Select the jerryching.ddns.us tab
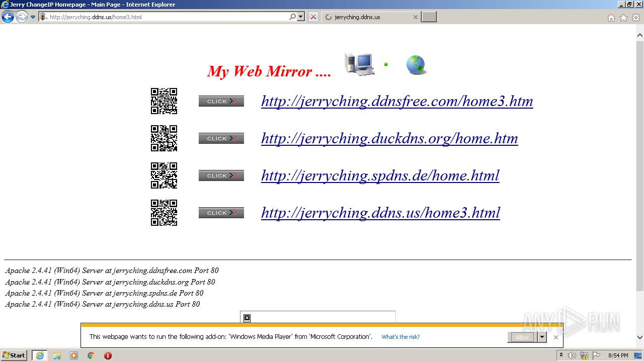The width and height of the screenshot is (644, 362). click(371, 17)
